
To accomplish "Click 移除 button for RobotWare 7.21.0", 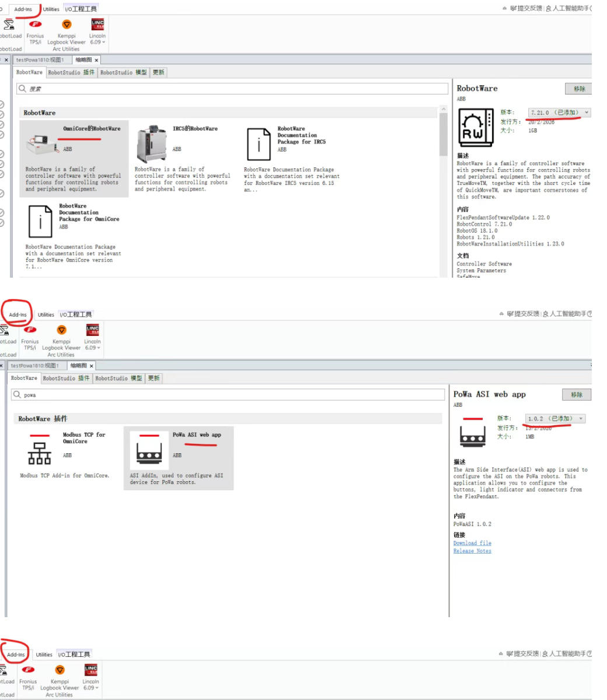I will click(578, 89).
